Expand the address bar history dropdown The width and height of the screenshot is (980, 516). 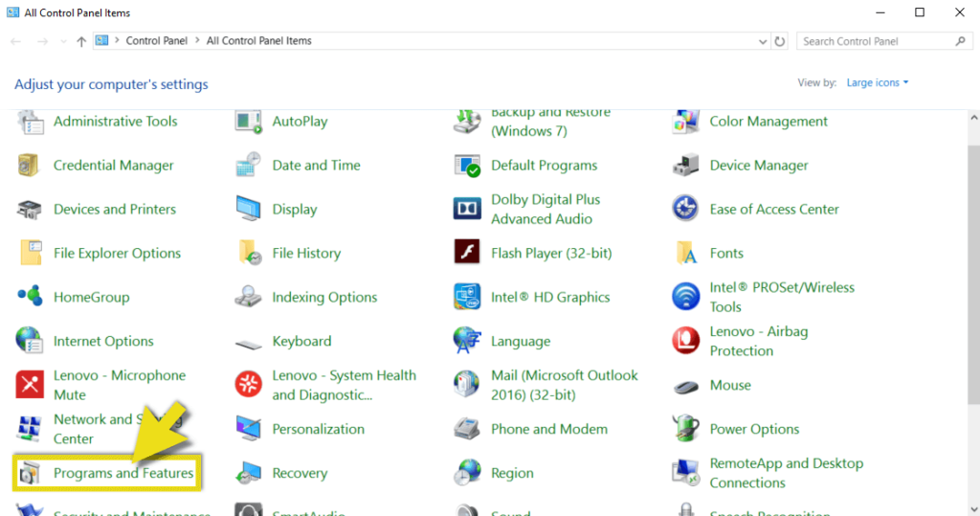pyautogui.click(x=763, y=41)
